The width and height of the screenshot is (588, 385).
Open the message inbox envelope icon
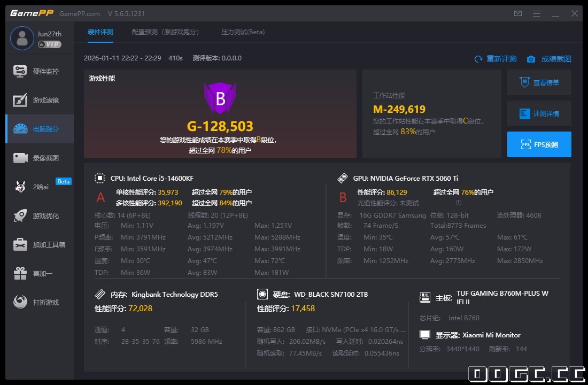517,13
